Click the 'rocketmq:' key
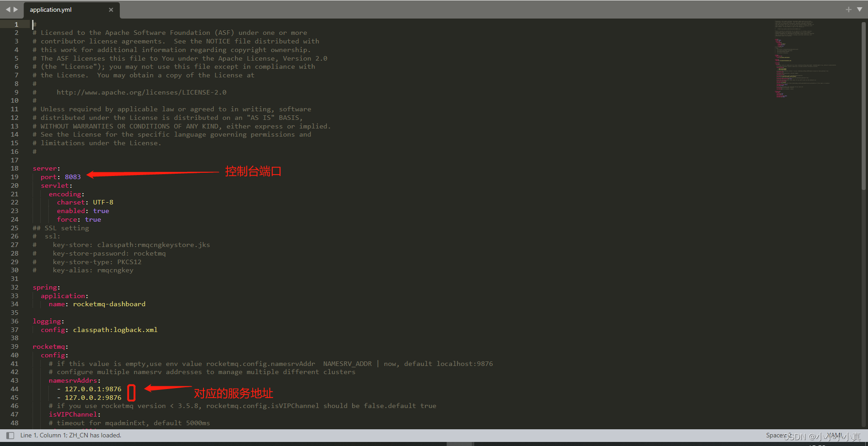This screenshot has width=868, height=446. (x=50, y=346)
